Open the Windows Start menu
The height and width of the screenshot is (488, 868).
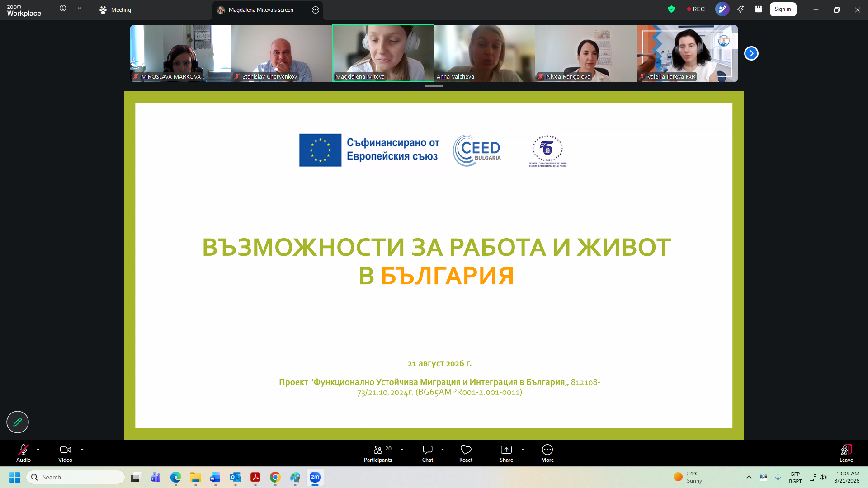click(x=14, y=477)
